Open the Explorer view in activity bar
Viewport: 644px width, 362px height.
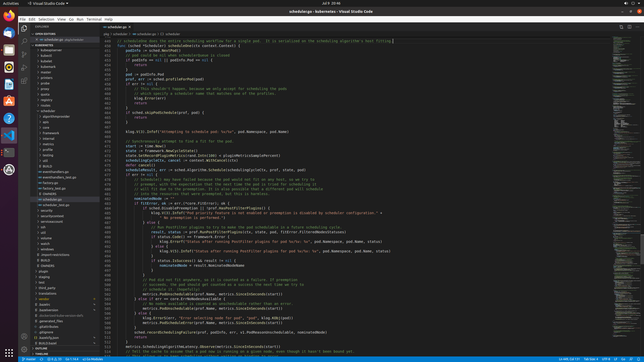click(x=24, y=28)
